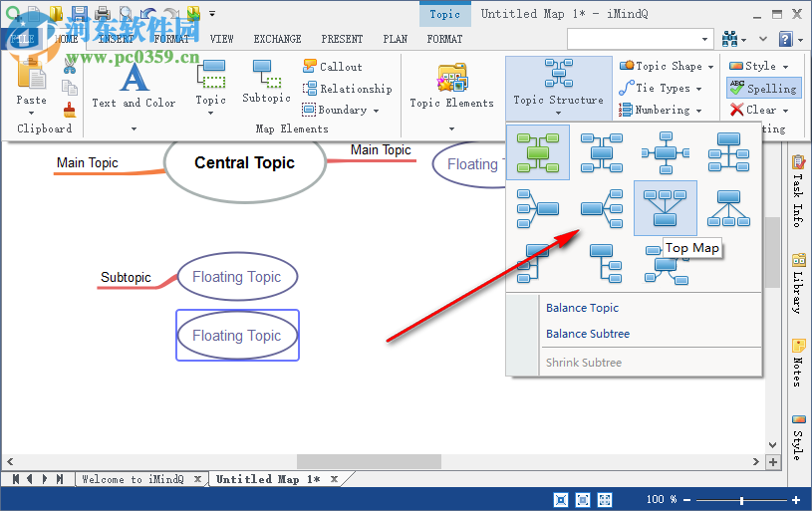The width and height of the screenshot is (812, 511).
Task: Expand the Text and Color group arrow
Action: [x=134, y=128]
